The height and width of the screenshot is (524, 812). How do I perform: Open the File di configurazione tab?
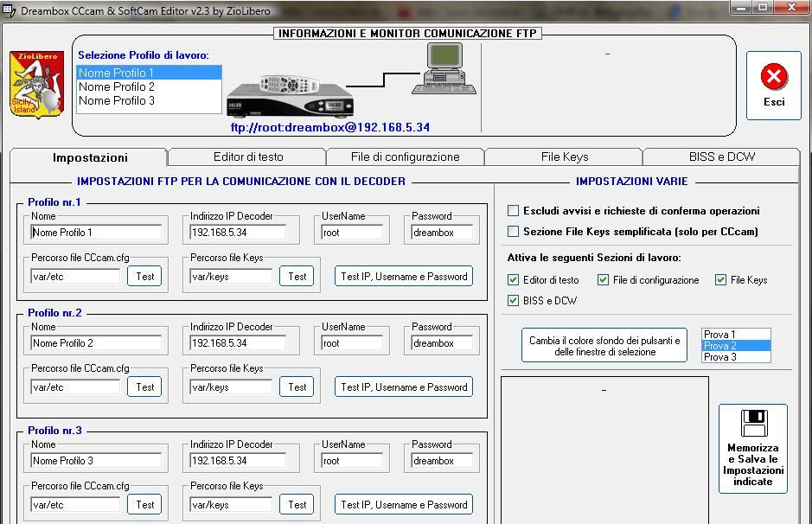point(405,157)
